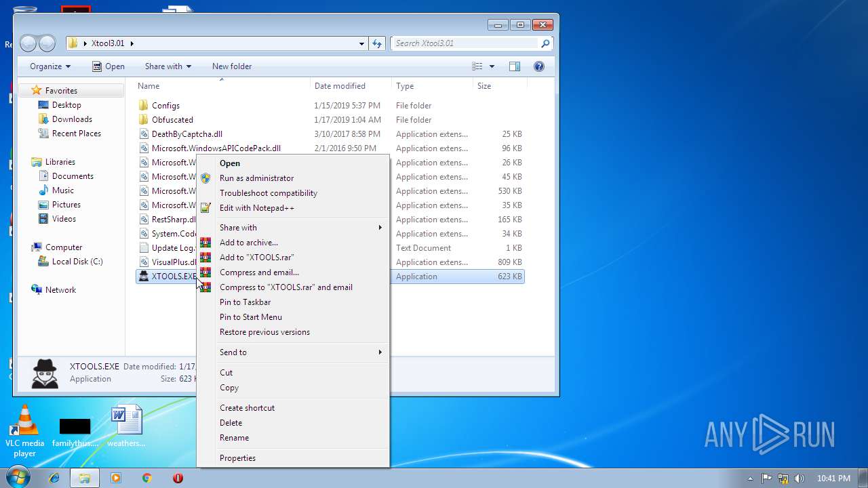The height and width of the screenshot is (488, 868).
Task: Launch Internet Explorer from the taskbar
Action: (54, 478)
